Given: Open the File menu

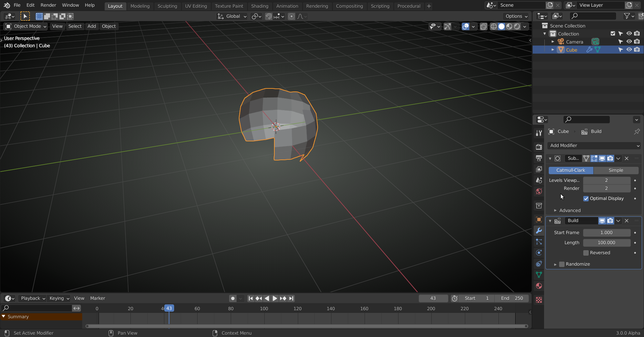Looking at the screenshot, I should click(x=17, y=5).
